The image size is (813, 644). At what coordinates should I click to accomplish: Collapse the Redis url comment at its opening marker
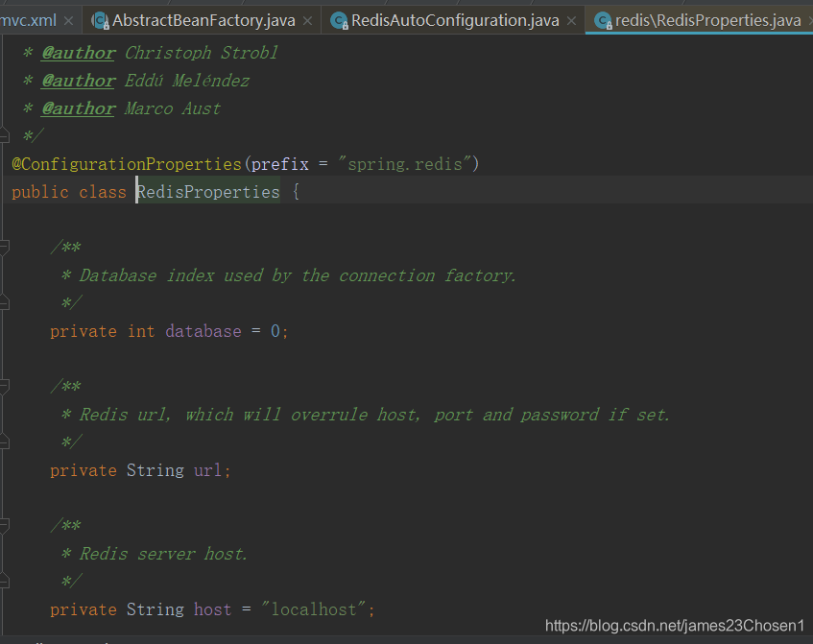click(4, 386)
